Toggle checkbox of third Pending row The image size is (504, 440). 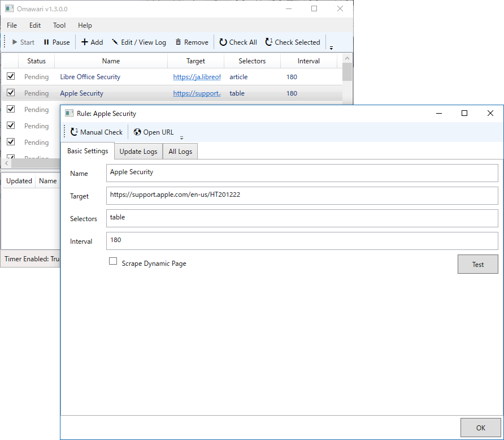coord(11,109)
